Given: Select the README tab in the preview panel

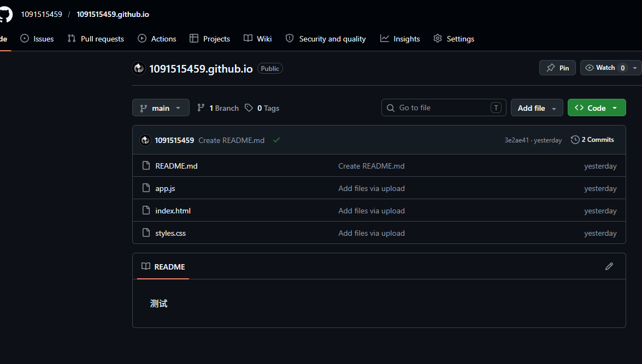Looking at the screenshot, I should (163, 267).
